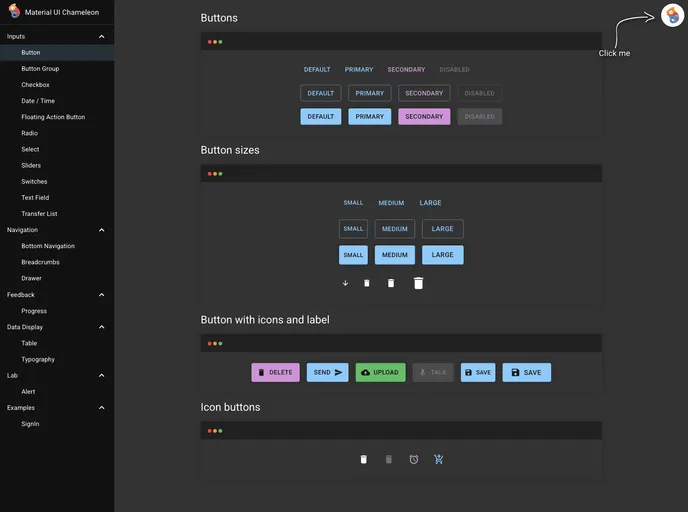Click the outlined PRIMARY button

tap(369, 93)
